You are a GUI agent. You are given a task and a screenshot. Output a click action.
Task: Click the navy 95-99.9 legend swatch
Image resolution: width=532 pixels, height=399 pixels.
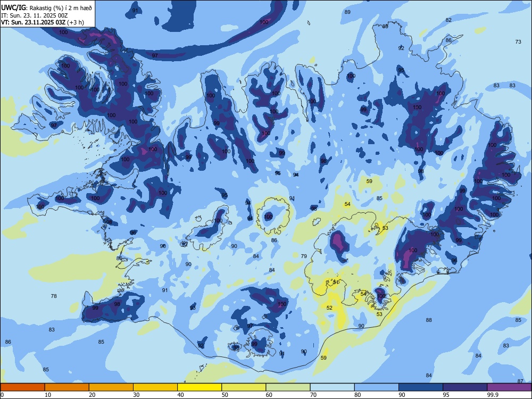click(x=465, y=387)
